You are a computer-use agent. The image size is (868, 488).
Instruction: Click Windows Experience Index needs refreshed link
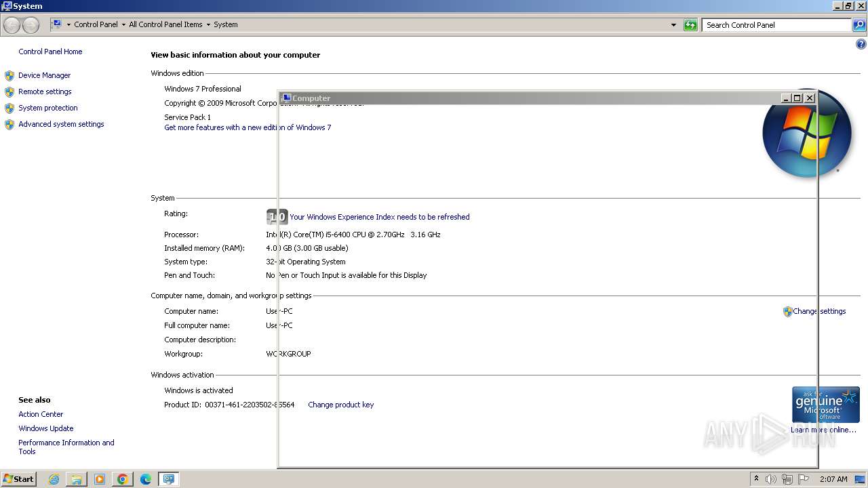coord(380,217)
